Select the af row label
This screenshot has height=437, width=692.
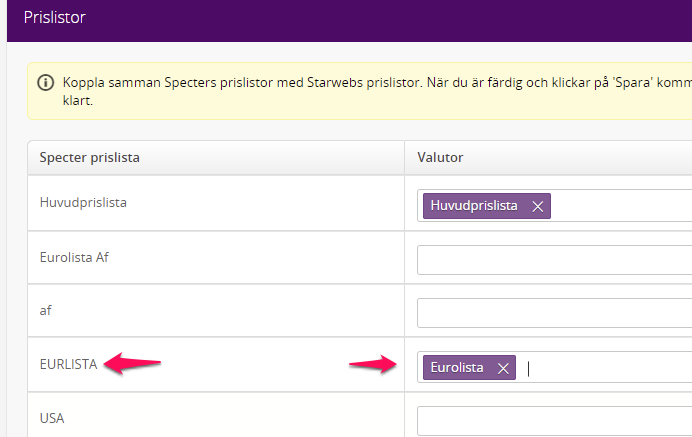click(45, 310)
